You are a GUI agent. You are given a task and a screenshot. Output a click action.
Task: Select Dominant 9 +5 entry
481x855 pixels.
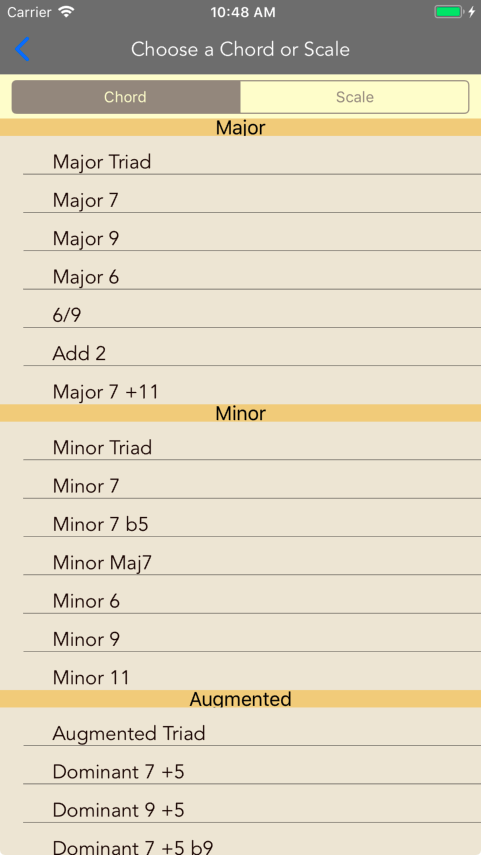coord(240,804)
